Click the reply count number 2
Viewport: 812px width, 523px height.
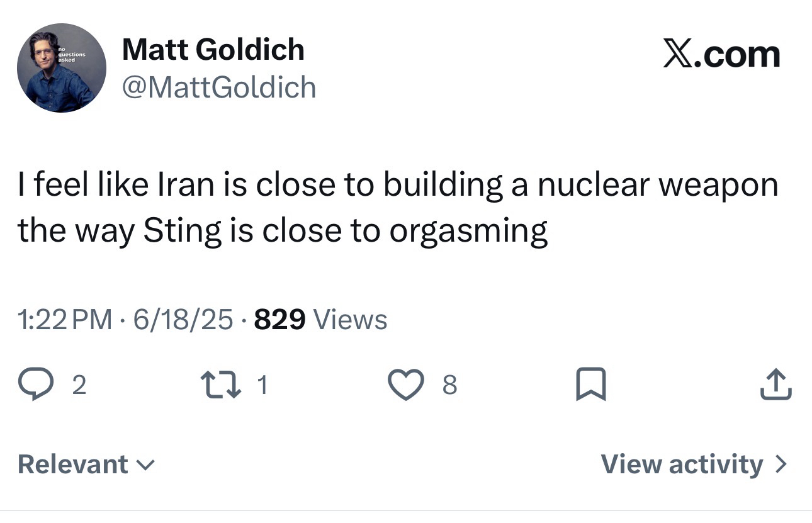coord(78,385)
